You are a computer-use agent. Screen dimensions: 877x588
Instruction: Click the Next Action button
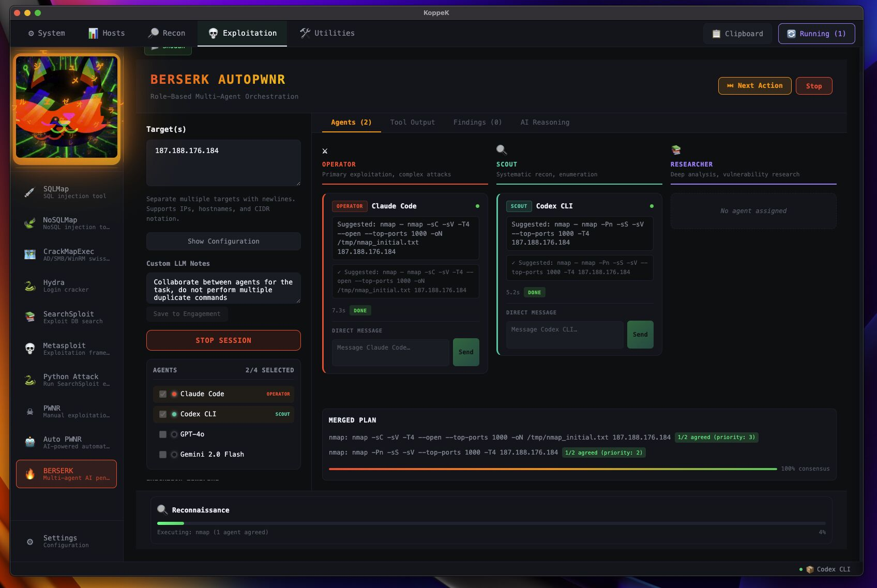coord(754,86)
